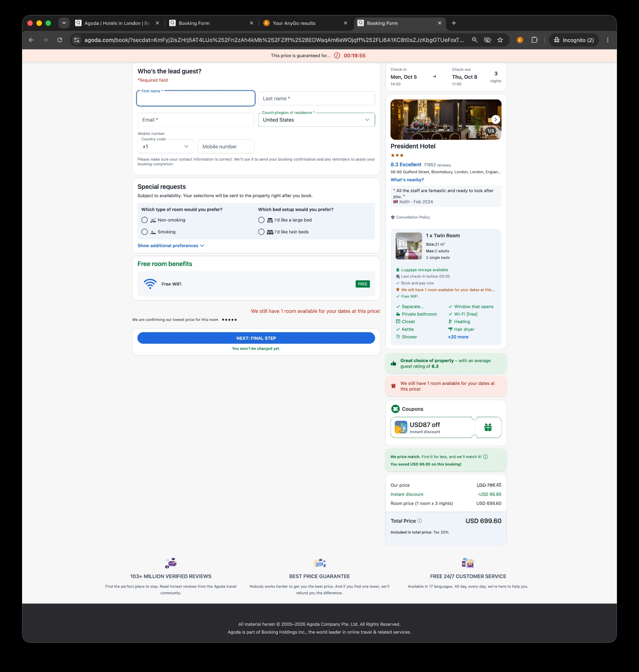Click the info icon next to price match
Screen dimensions: 639x672
point(485,457)
